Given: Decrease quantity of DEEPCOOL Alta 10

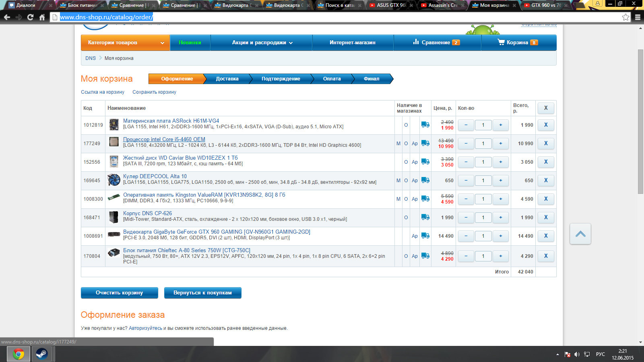Looking at the screenshot, I should coord(466,180).
